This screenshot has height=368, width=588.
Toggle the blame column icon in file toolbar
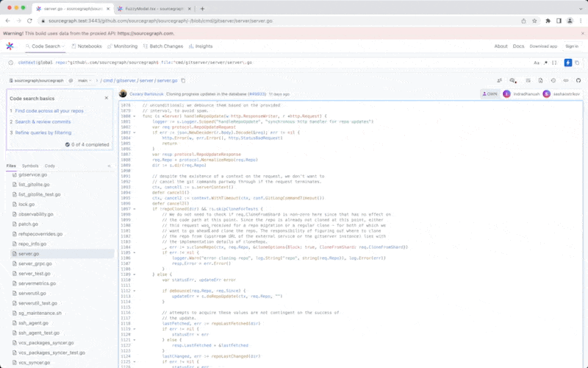tap(528, 80)
